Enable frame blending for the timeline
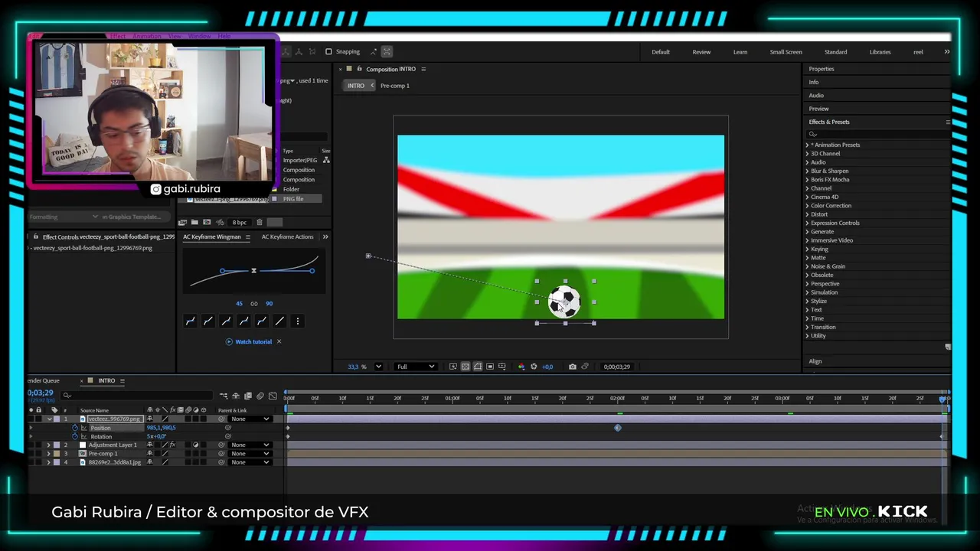Image resolution: width=980 pixels, height=551 pixels. pos(248,396)
